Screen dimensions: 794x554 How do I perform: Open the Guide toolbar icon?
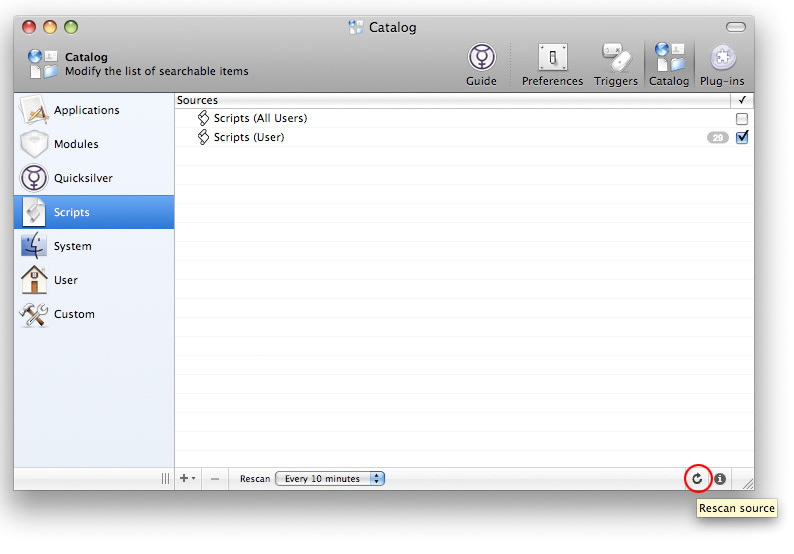(481, 65)
